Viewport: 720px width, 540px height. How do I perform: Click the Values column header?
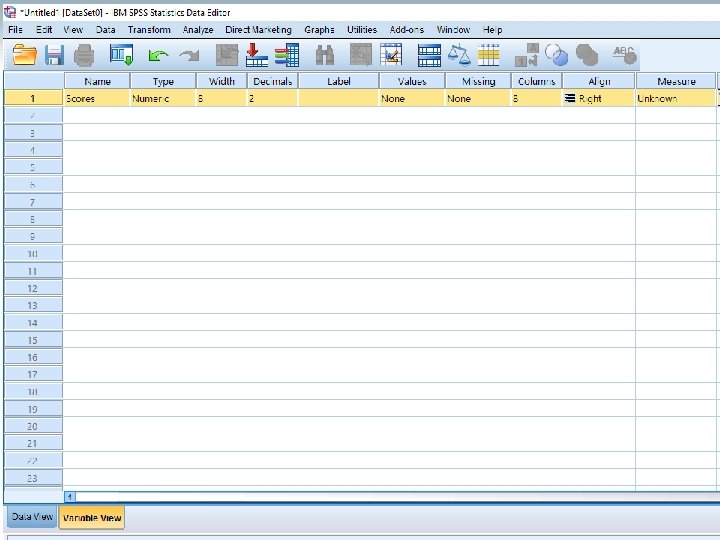[x=412, y=81]
